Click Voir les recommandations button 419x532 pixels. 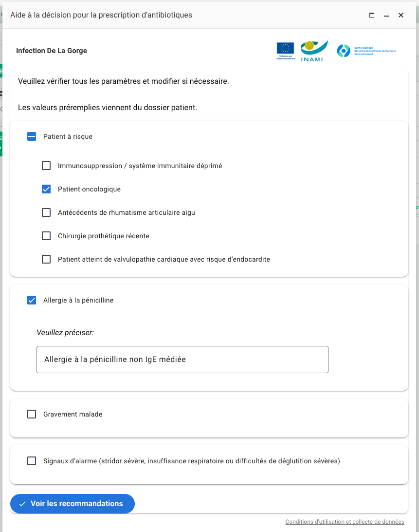point(72,504)
